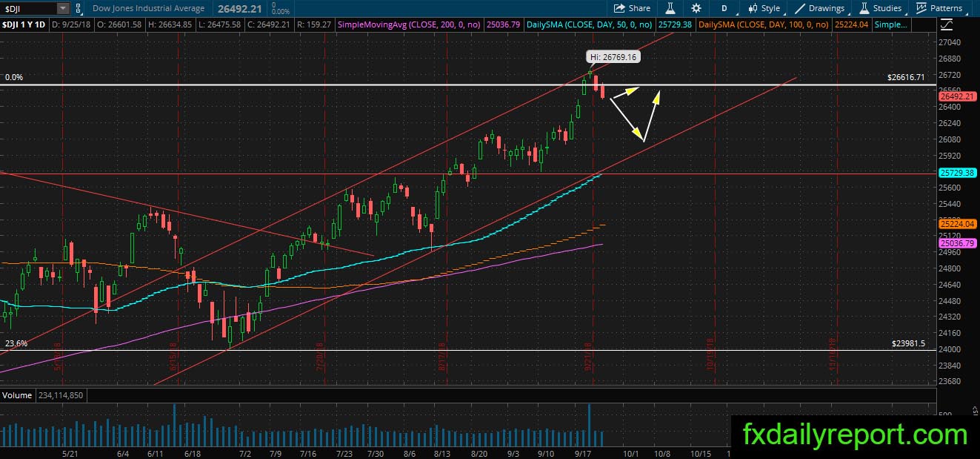Click the $26616.71 Fibonacci level label
The image size is (980, 459).
point(906,77)
